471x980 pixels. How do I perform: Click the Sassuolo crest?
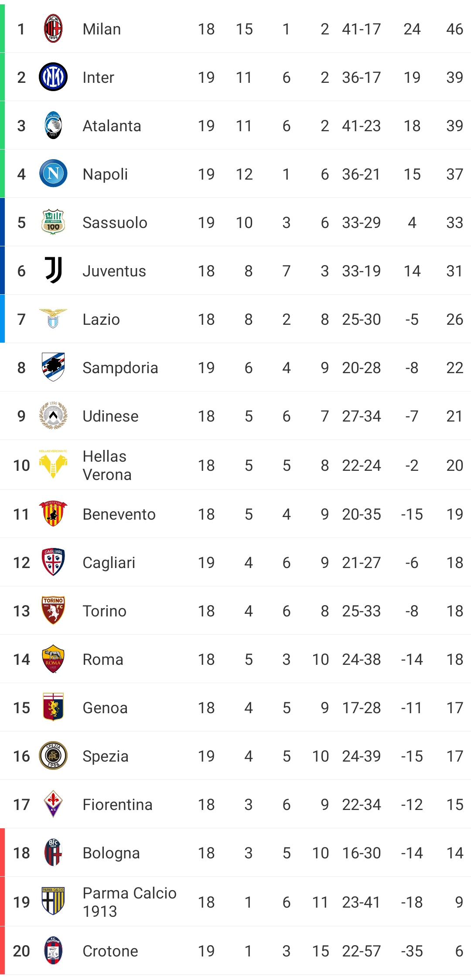tap(53, 222)
